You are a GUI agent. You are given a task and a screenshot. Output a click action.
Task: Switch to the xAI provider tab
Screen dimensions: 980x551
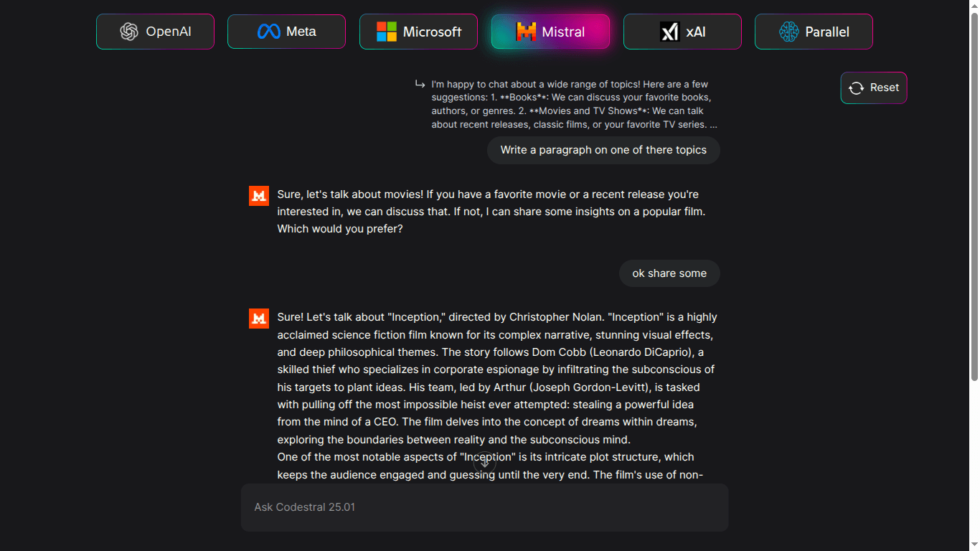682,31
